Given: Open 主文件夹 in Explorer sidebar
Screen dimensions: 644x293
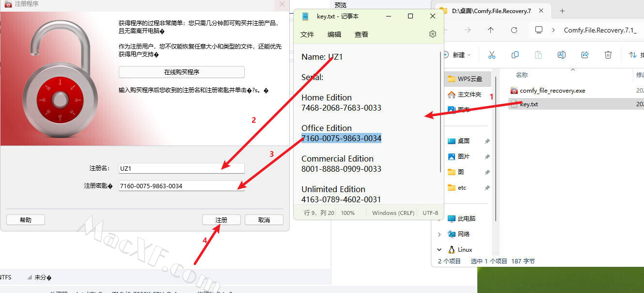Looking at the screenshot, I should [x=465, y=94].
